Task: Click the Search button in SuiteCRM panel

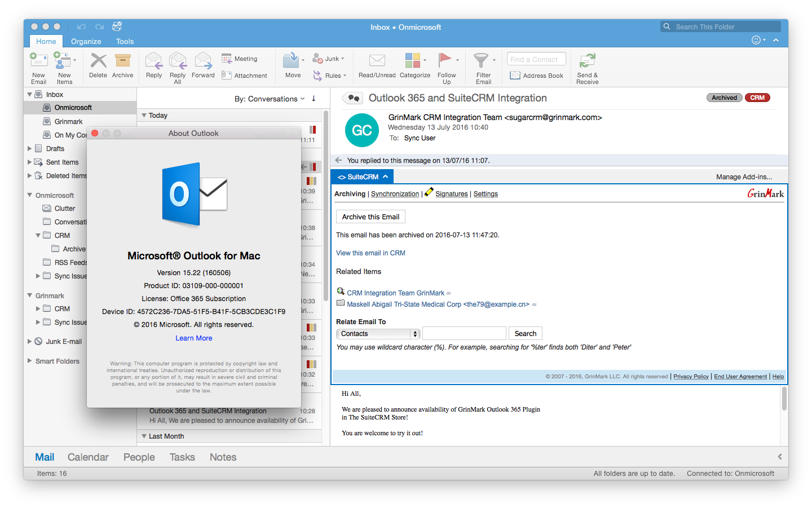Action: pyautogui.click(x=526, y=334)
